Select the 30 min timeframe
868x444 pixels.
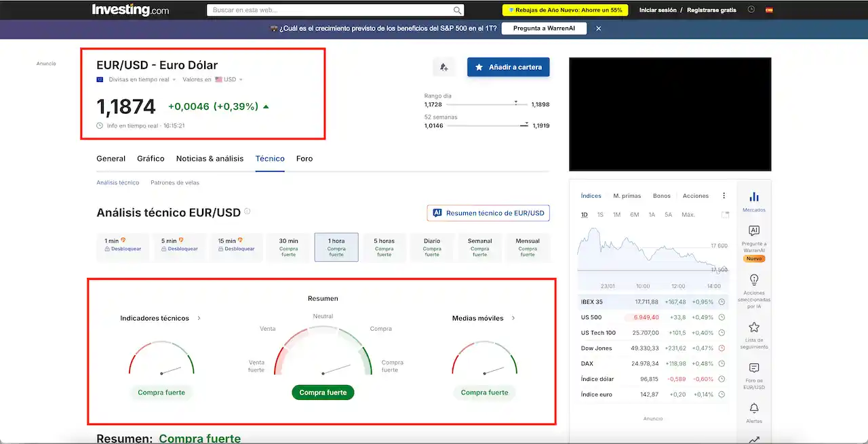click(289, 247)
